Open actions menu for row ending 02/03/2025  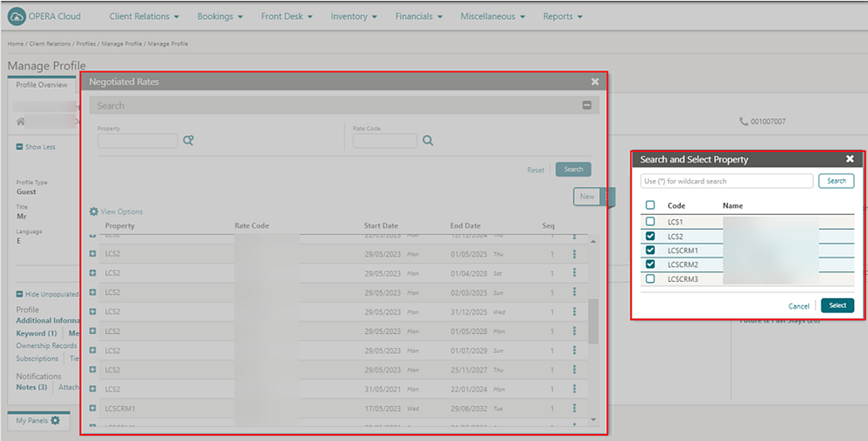point(574,292)
